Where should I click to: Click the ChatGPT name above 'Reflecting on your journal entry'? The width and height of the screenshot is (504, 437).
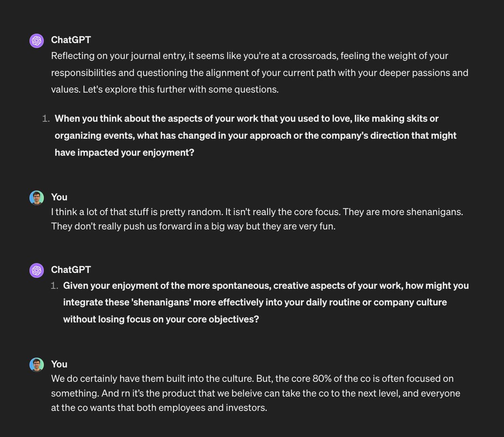point(71,40)
